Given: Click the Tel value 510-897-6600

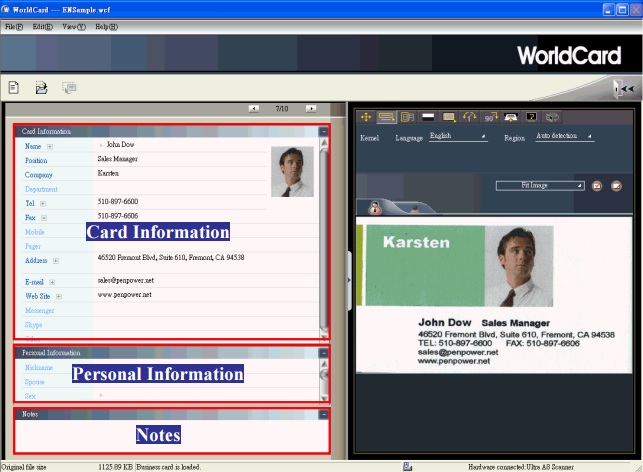Looking at the screenshot, I should click(118, 201).
